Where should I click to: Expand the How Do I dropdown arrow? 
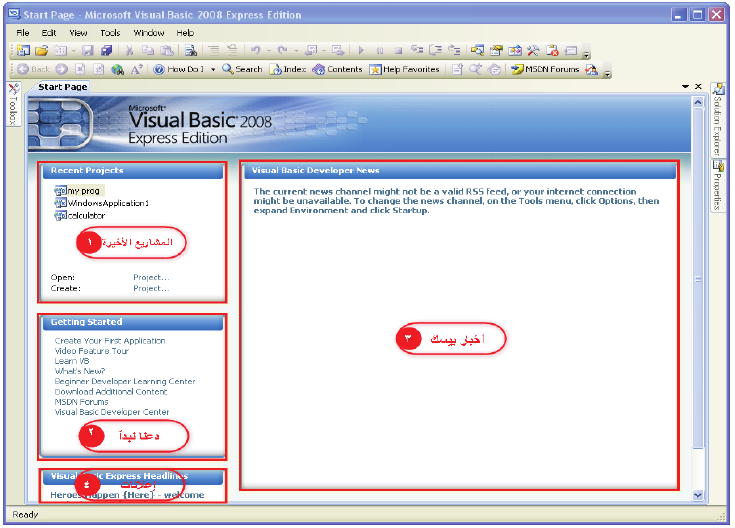pos(213,69)
